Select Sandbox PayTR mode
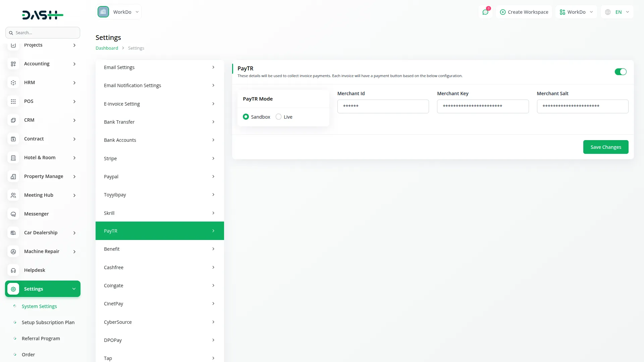Screen dimensions: 644x362 (246, 117)
